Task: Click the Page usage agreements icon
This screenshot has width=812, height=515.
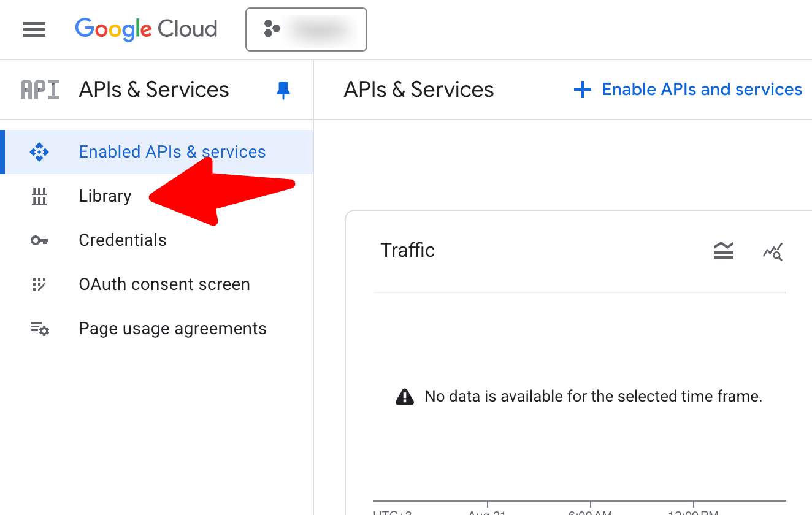Action: coord(39,329)
